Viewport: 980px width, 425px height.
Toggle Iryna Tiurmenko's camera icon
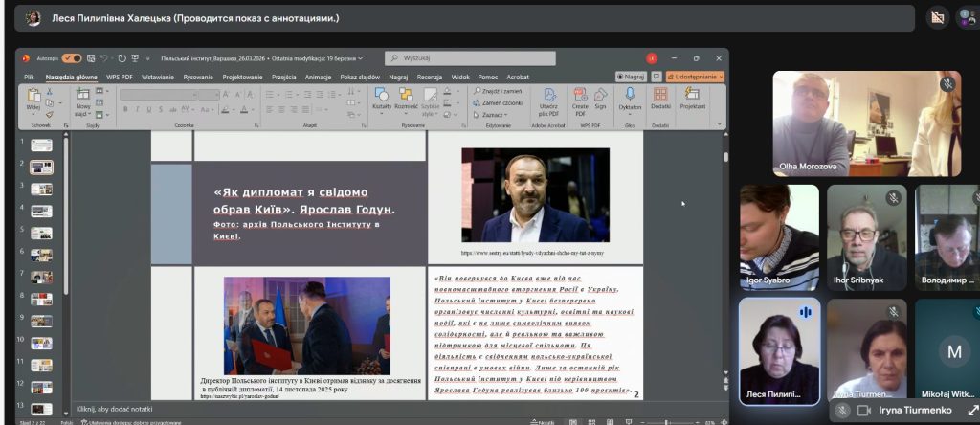pos(864,410)
